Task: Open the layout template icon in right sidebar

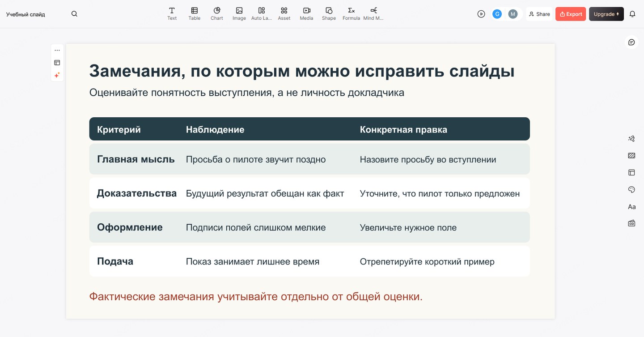Action: pyautogui.click(x=631, y=172)
